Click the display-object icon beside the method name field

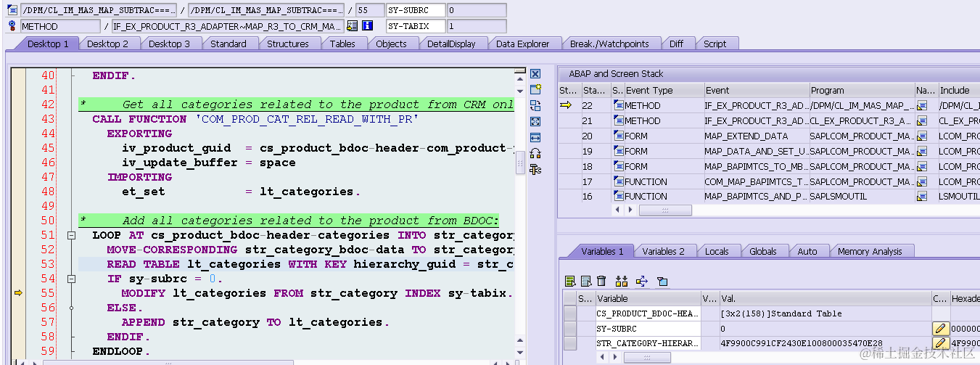(x=352, y=26)
